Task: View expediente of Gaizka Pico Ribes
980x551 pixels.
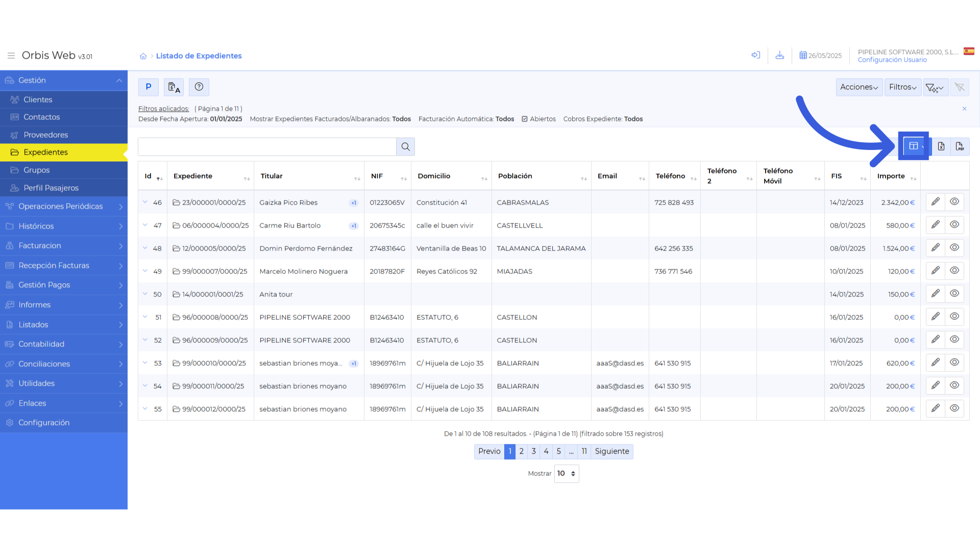Action: pyautogui.click(x=954, y=202)
